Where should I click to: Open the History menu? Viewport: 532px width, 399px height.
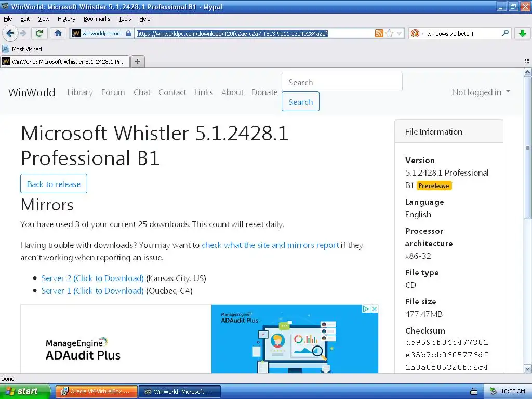(x=66, y=19)
